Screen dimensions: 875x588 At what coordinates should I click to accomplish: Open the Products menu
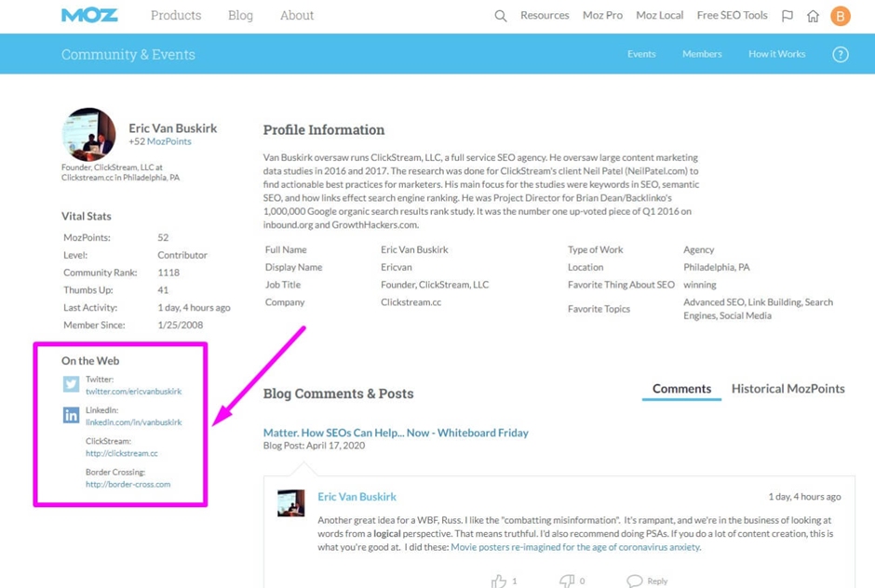(x=176, y=16)
